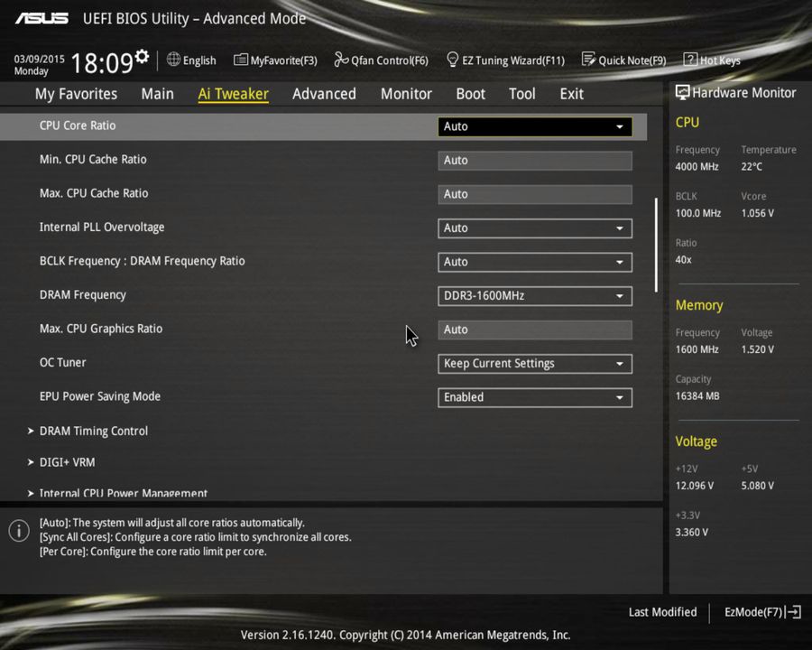The height and width of the screenshot is (650, 812).
Task: Open the Qfan Control utility
Action: [381, 60]
